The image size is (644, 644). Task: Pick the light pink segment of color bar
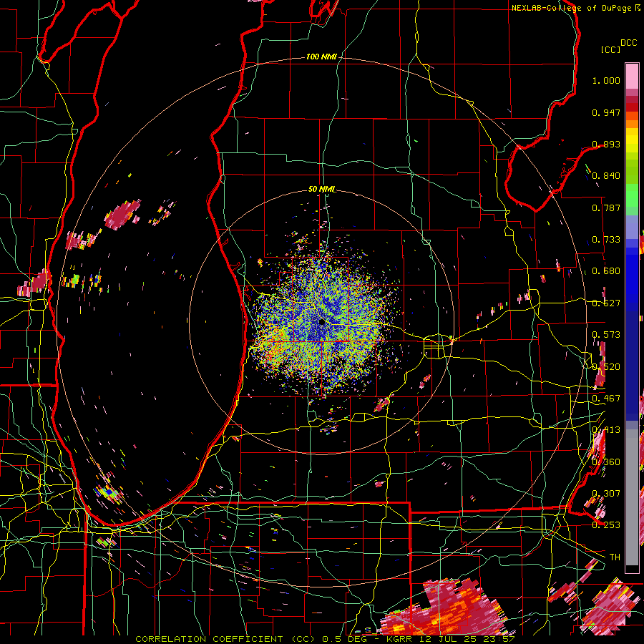(632, 77)
